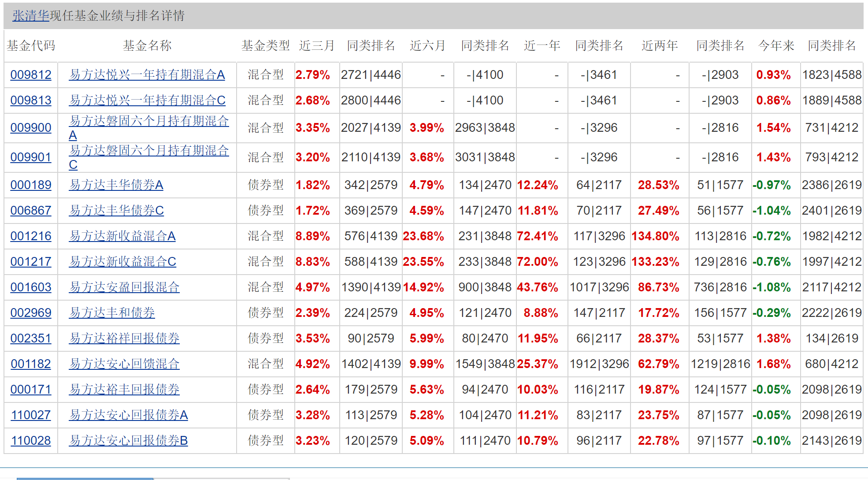The width and height of the screenshot is (868, 480).
Task: Open 易方达磐固六个月持有期混合C link
Action: [x=148, y=151]
